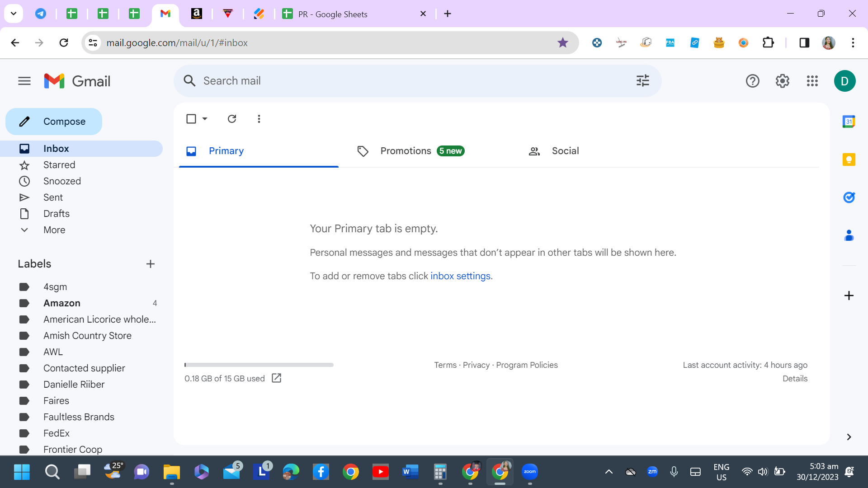
Task: Open the Program Policies link
Action: click(527, 365)
